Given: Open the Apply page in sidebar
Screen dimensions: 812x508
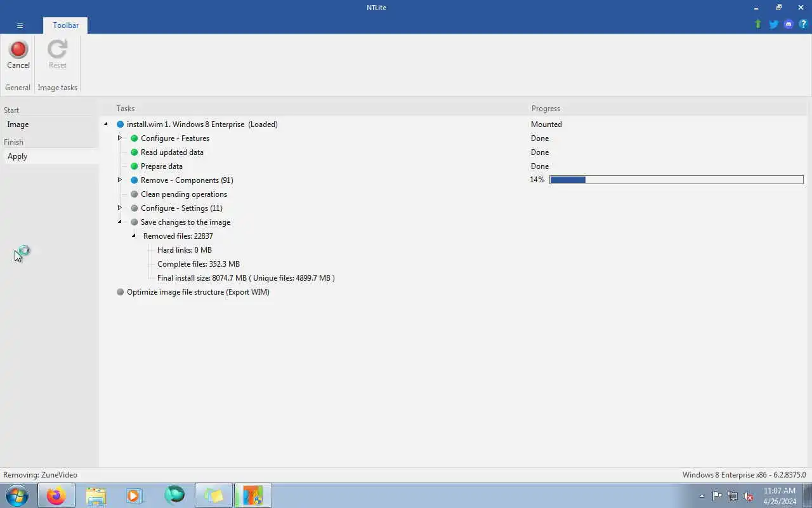Looking at the screenshot, I should point(50,156).
